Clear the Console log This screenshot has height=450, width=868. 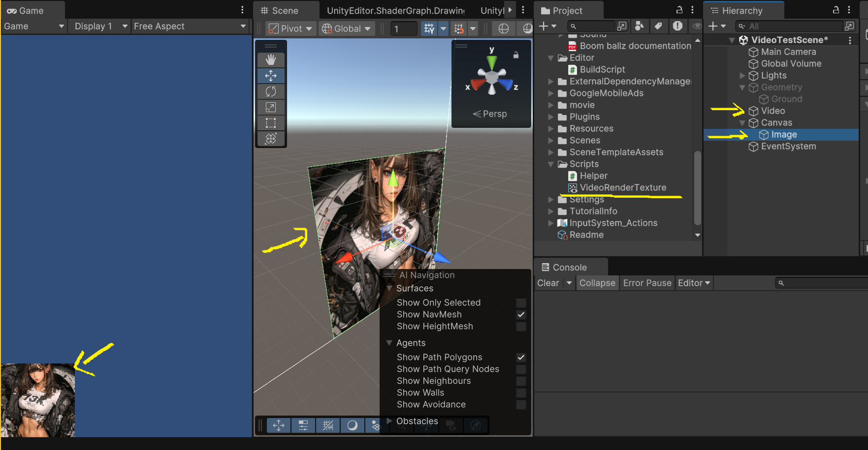click(x=548, y=283)
